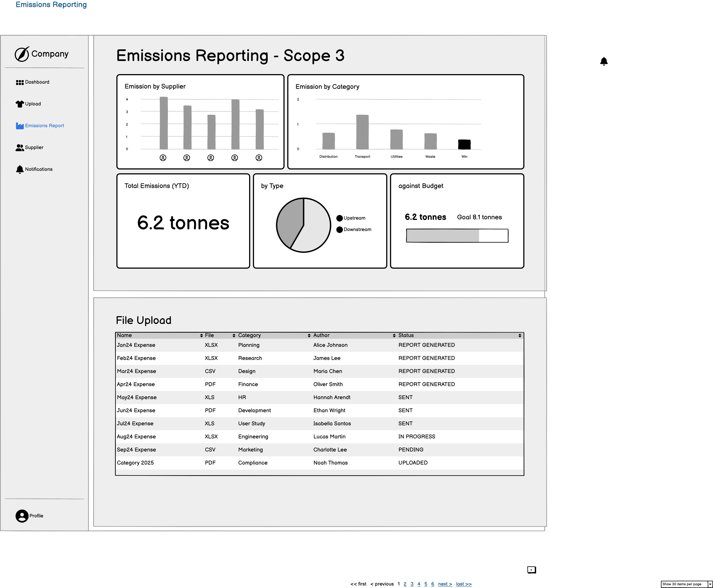Click the Company leaf logo icon
713x588 pixels.
point(22,54)
